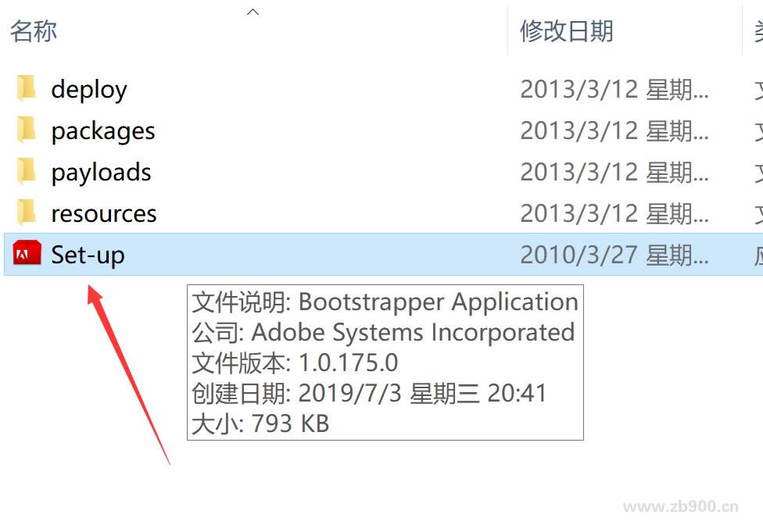Click the deploy row modified date
This screenshot has height=532, width=763.
pyautogui.click(x=614, y=90)
